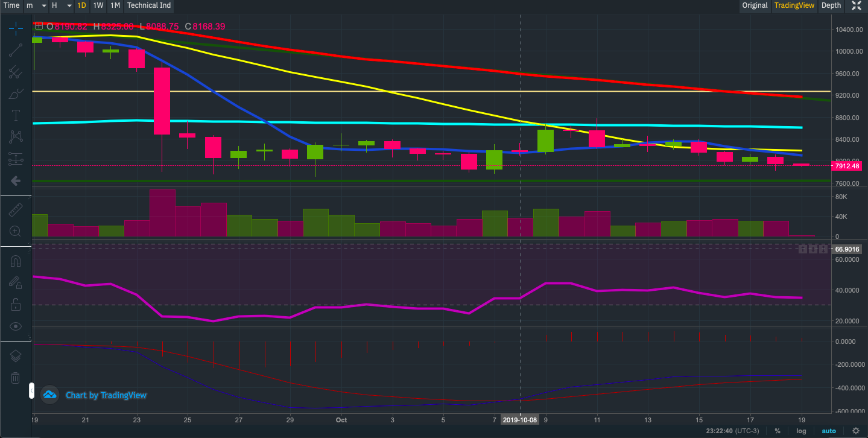Open the hour interval dropdown
Screen dimensions: 868x438
(x=62, y=5)
